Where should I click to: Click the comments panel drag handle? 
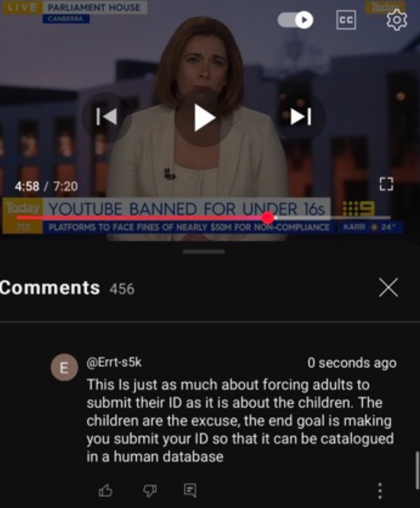[x=204, y=252]
